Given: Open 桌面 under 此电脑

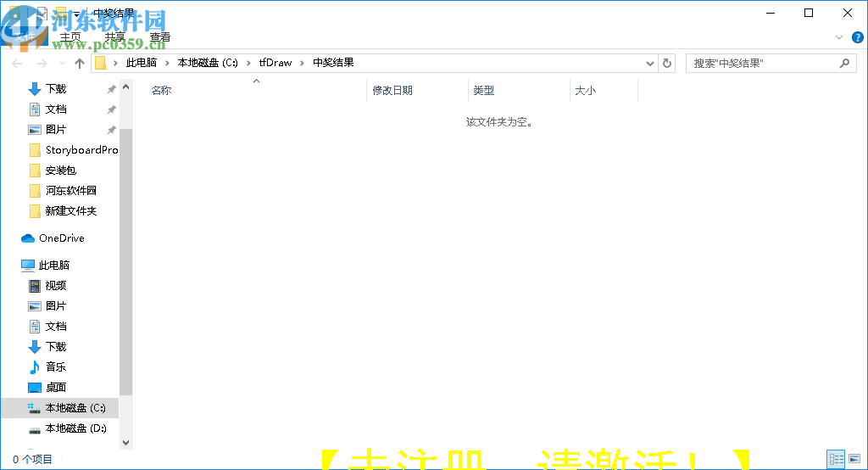Looking at the screenshot, I should [55, 388].
